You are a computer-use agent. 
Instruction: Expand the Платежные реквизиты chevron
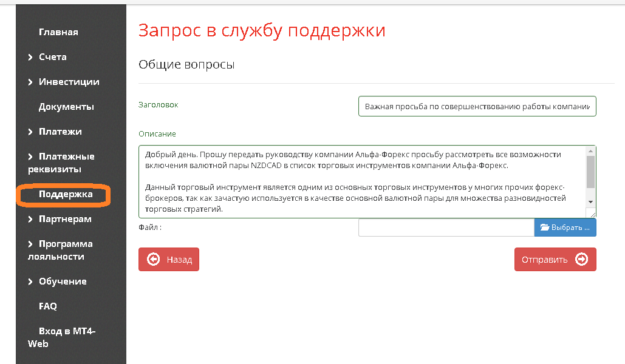30,157
